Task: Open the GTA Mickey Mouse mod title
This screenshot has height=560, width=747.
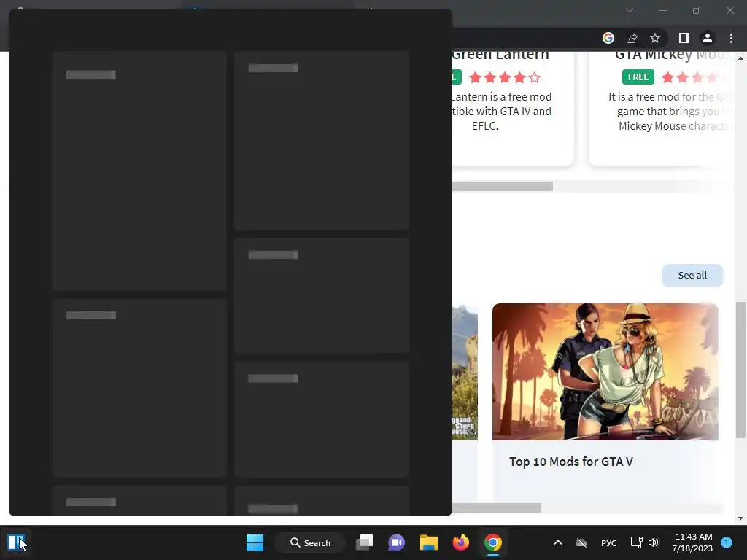Action: coord(673,54)
